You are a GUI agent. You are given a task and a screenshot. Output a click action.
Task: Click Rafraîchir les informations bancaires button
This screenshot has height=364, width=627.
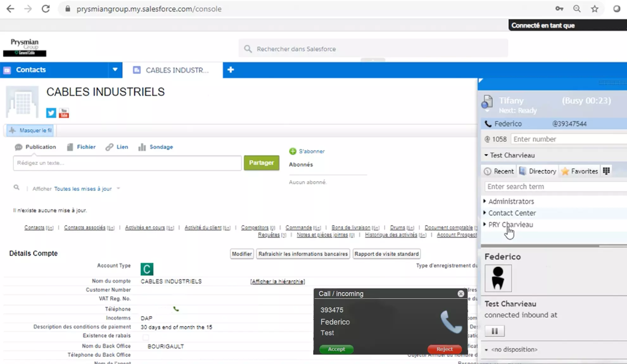(303, 254)
